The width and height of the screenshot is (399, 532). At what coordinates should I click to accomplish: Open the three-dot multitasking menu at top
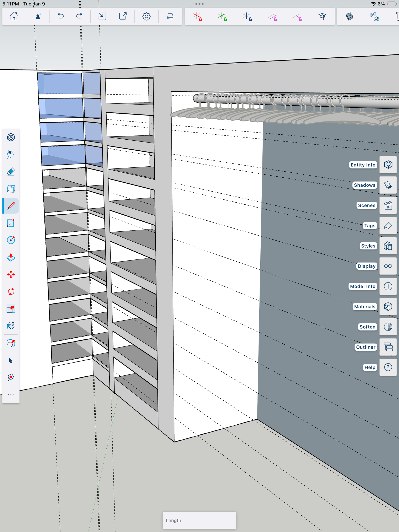point(199,4)
